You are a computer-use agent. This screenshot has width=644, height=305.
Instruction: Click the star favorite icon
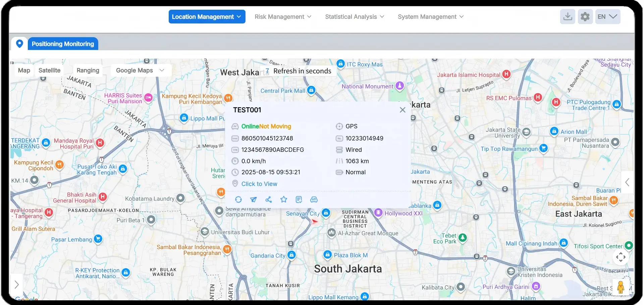tap(284, 200)
